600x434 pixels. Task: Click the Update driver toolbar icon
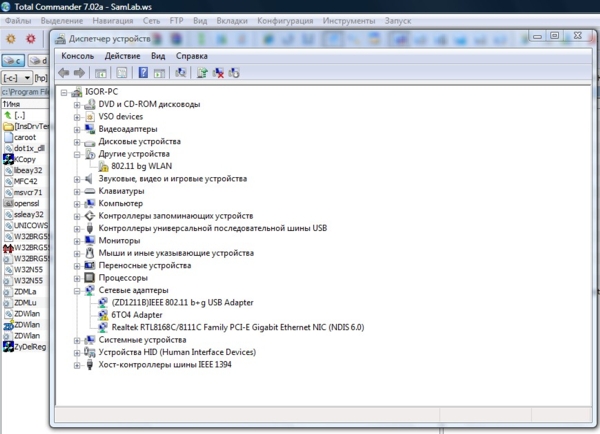[x=202, y=72]
